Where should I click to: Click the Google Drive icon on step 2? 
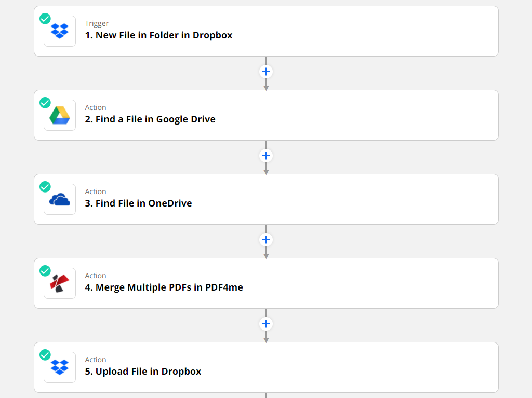[60, 115]
